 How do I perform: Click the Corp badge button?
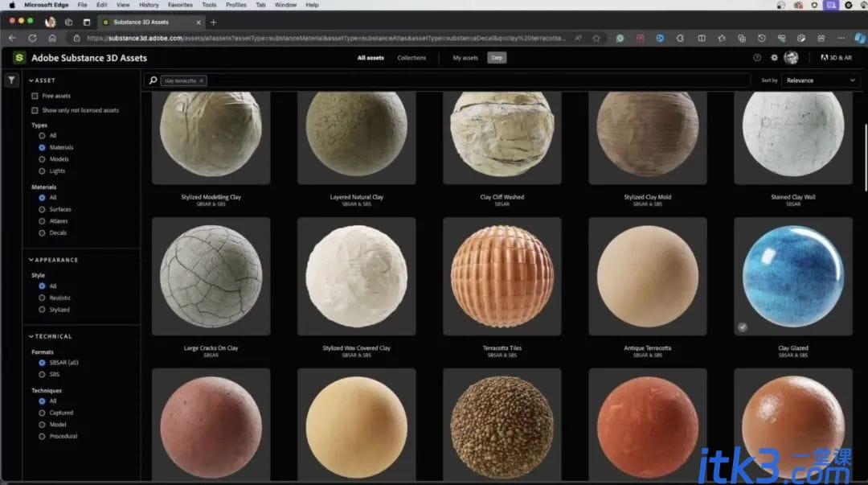497,58
